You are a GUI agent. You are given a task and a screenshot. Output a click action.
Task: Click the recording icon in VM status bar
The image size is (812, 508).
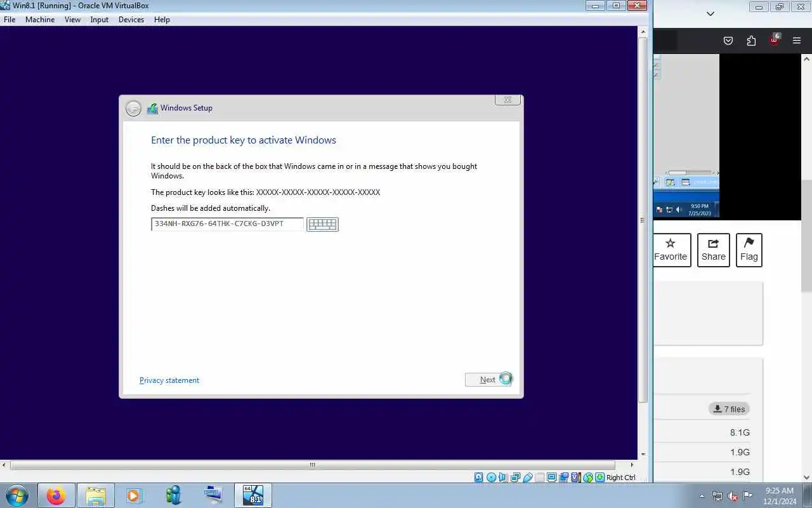pyautogui.click(x=563, y=478)
